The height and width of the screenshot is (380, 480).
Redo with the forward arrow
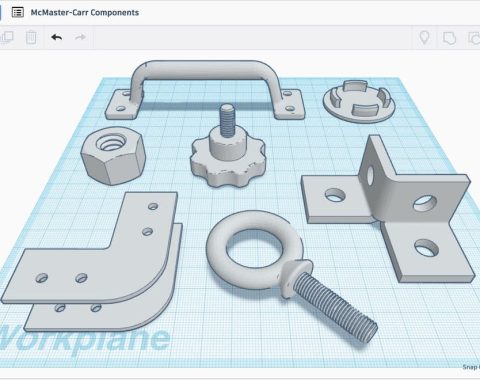pos(80,37)
